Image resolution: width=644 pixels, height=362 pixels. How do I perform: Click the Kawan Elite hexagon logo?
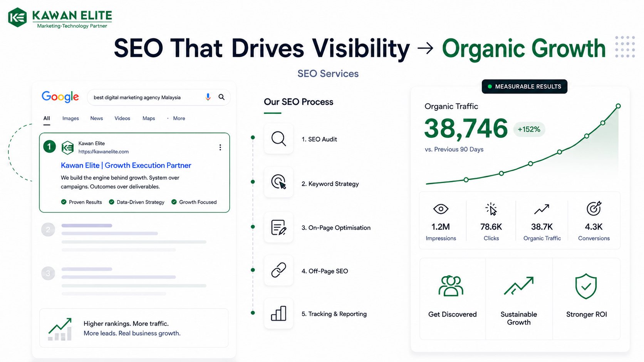pos(17,17)
